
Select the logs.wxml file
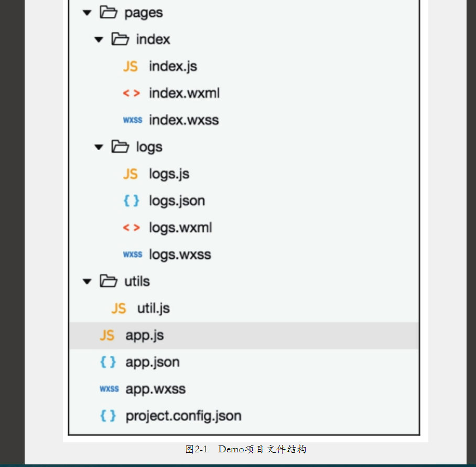pos(180,228)
